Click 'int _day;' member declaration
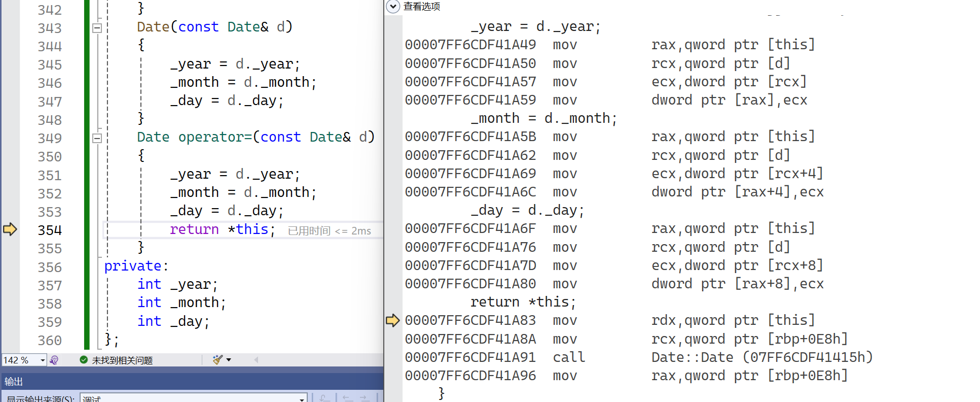Image resolution: width=980 pixels, height=402 pixels. pos(173,321)
